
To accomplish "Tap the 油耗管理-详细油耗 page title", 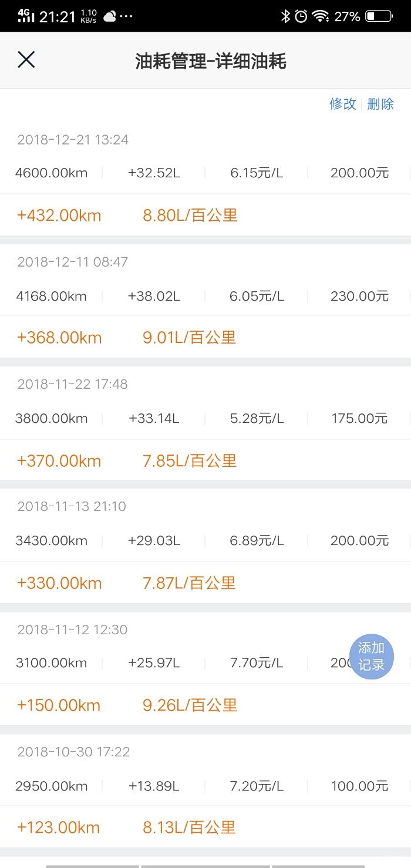I will pyautogui.click(x=211, y=61).
